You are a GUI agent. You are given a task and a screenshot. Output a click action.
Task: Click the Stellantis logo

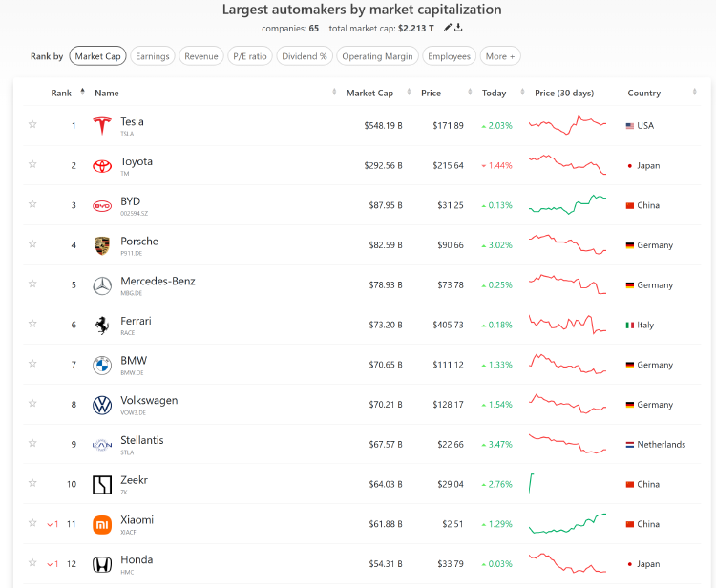click(102, 445)
